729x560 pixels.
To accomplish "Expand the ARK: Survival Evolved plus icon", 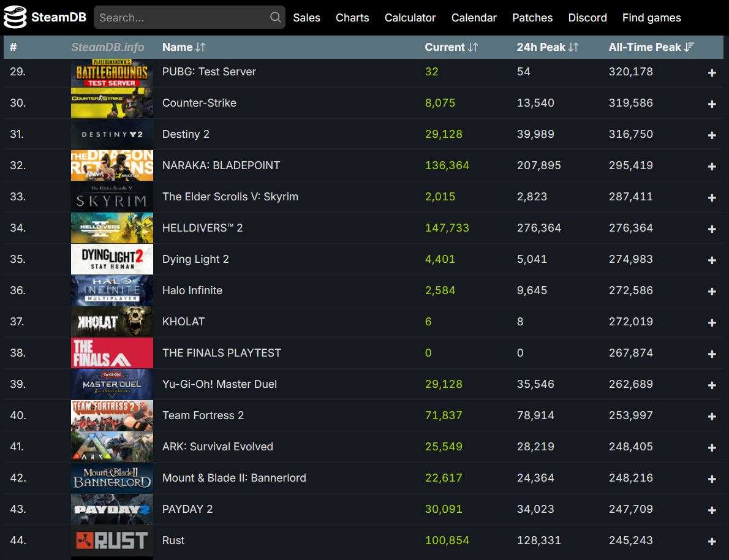I will tap(712, 447).
